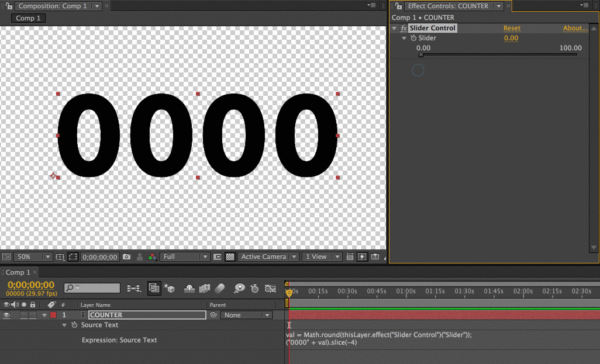Click the COUNTER layer red label color
Viewport: 600px width, 364px height.
pos(53,315)
